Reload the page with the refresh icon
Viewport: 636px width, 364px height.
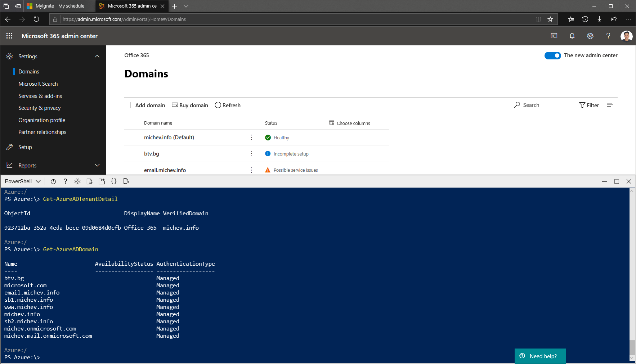(36, 19)
